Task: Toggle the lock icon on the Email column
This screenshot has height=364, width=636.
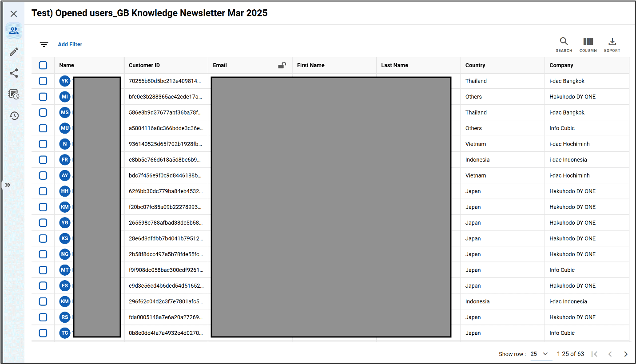Action: pyautogui.click(x=282, y=65)
